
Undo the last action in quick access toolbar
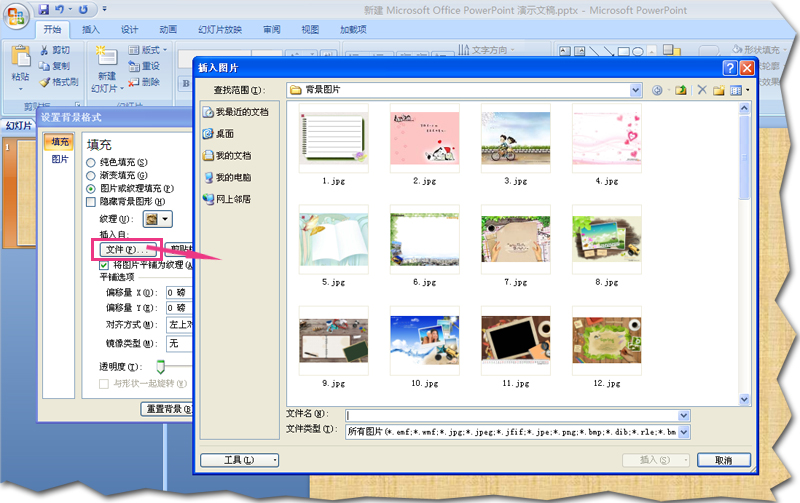click(x=60, y=9)
